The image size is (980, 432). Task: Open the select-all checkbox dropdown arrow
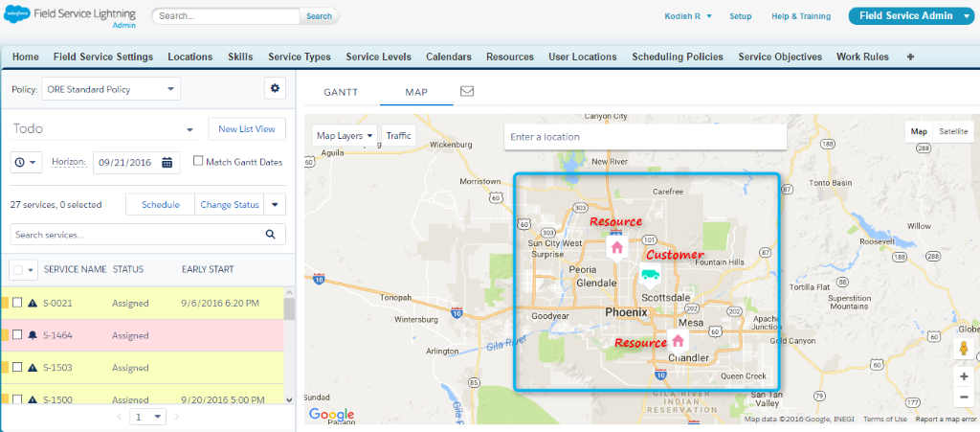32,270
